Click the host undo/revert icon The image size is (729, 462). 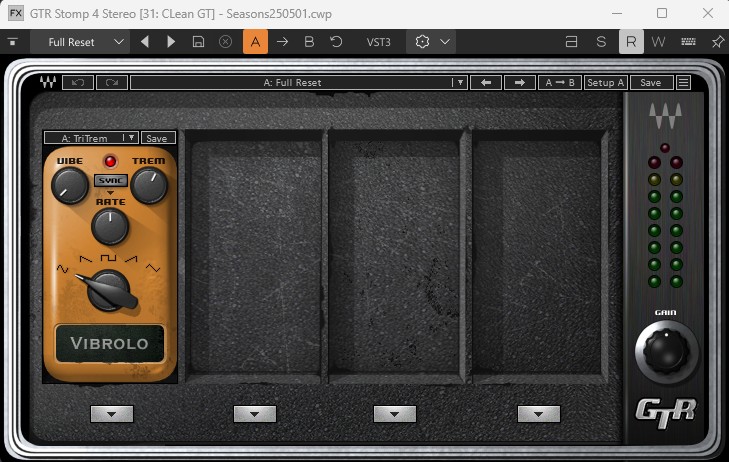tap(336, 42)
